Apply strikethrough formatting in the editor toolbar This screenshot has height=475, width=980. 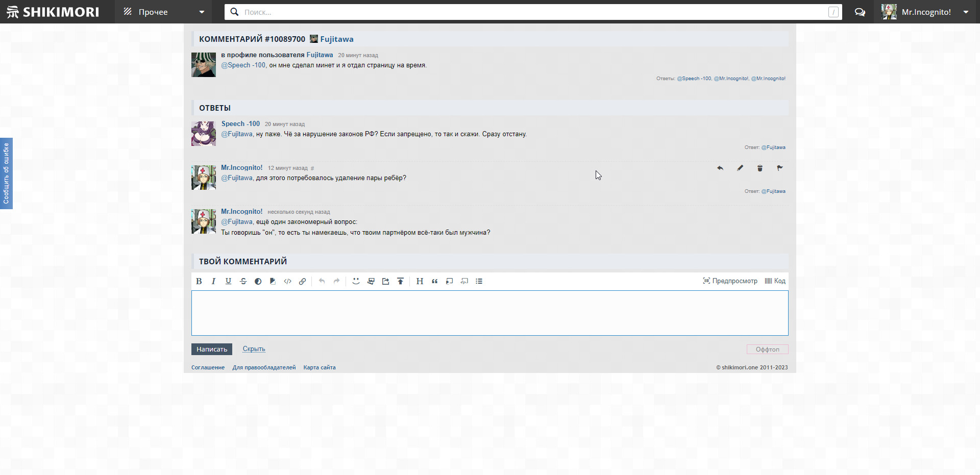[243, 281]
